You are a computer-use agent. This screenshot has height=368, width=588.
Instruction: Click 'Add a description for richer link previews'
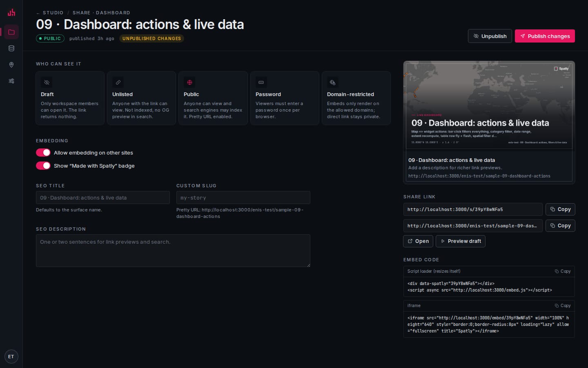click(x=455, y=168)
